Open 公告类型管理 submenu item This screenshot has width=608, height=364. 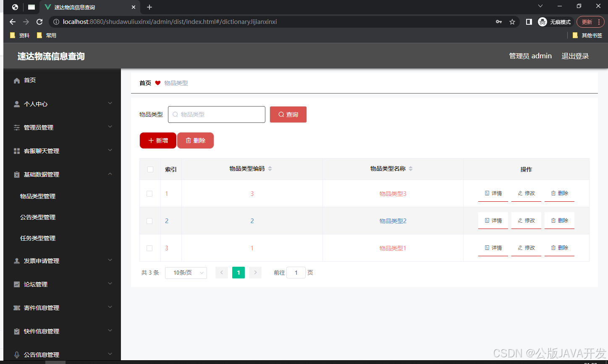click(38, 217)
